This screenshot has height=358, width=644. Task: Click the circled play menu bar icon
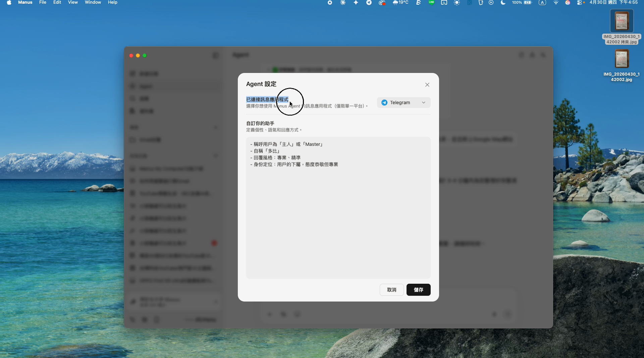[491, 3]
